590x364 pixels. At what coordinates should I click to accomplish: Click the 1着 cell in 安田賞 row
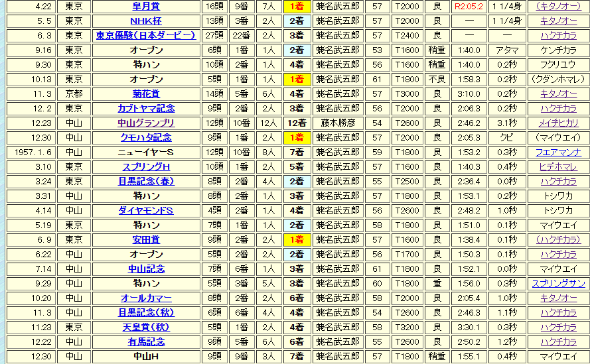click(x=297, y=240)
